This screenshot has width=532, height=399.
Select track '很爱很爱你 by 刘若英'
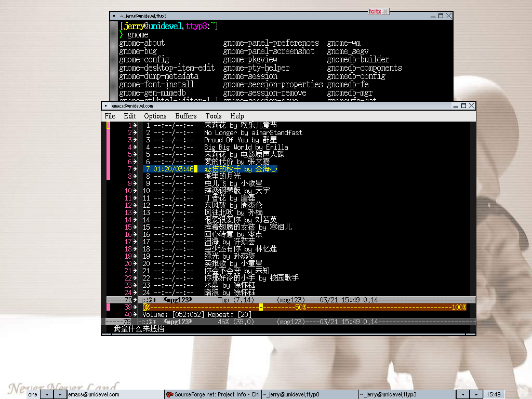(241, 220)
